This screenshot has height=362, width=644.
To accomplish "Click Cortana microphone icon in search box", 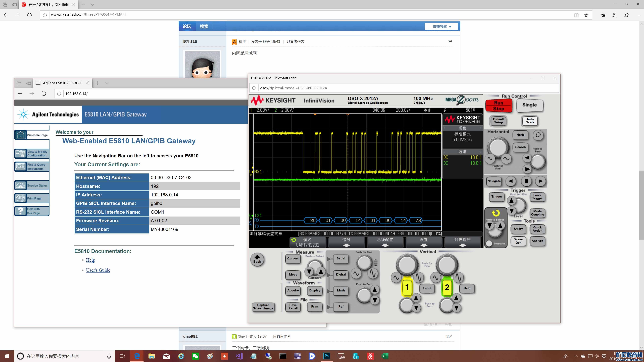I will click(109, 356).
